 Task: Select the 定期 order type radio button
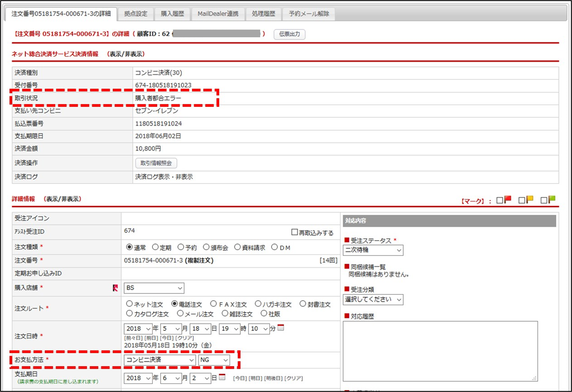click(x=156, y=247)
